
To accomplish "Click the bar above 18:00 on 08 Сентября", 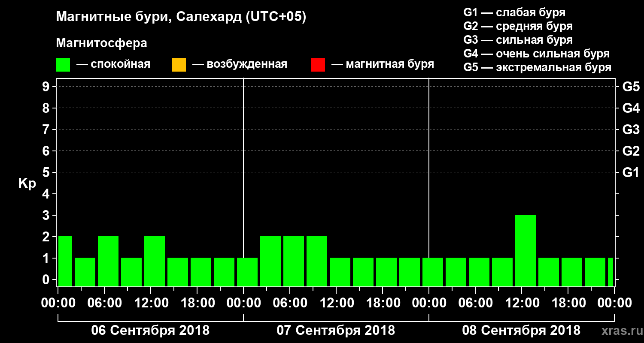I will [x=572, y=272].
